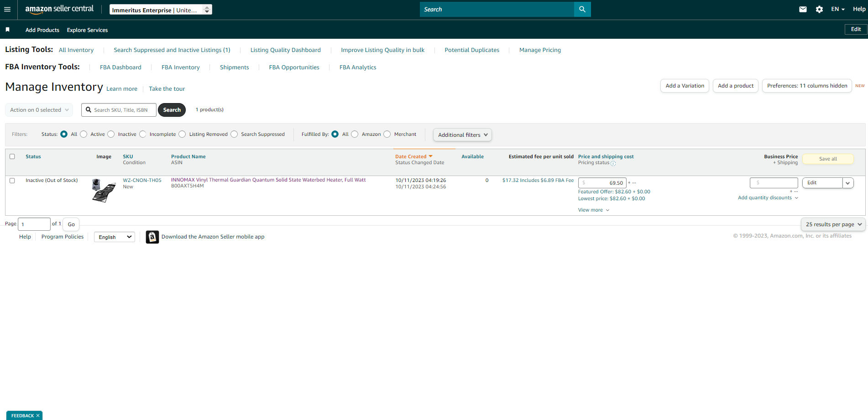
Task: Select Fulfilled By Merchant radio button
Action: 387,134
